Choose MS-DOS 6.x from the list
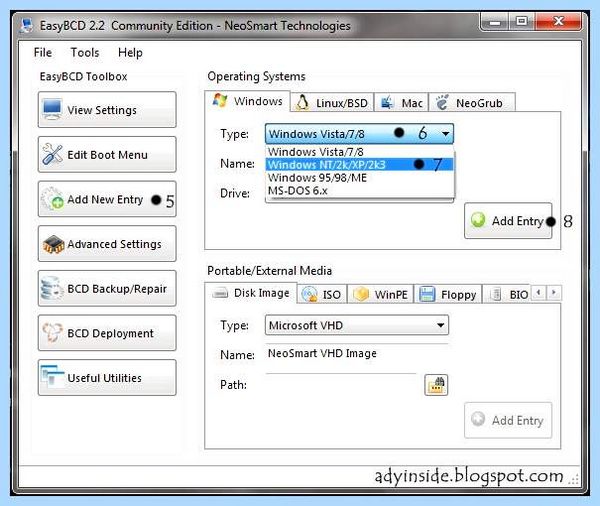 [x=359, y=191]
